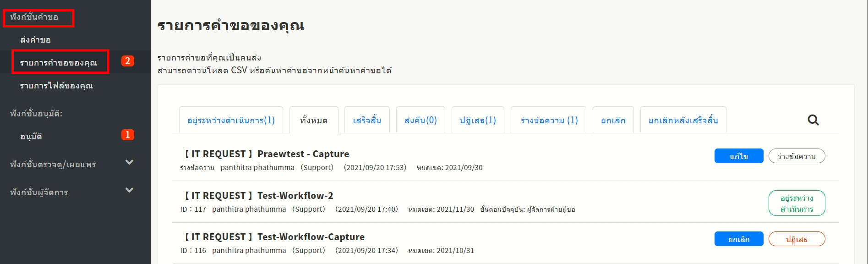Expand the ฟังก์ชันตรวจดู/เผยแพร่ section chevron

(130, 162)
